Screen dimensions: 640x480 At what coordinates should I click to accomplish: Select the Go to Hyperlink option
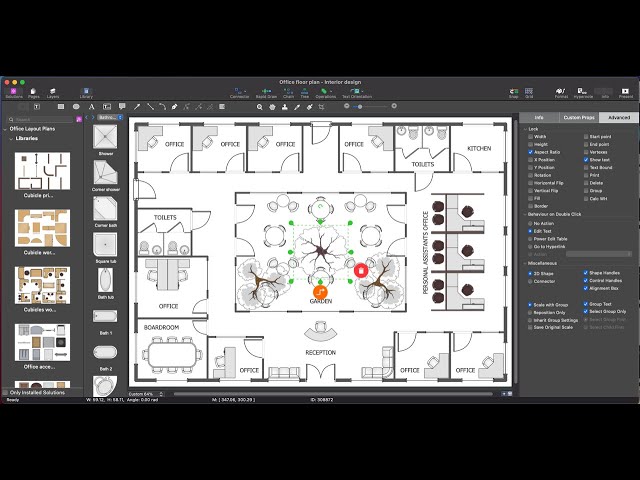click(x=530, y=247)
